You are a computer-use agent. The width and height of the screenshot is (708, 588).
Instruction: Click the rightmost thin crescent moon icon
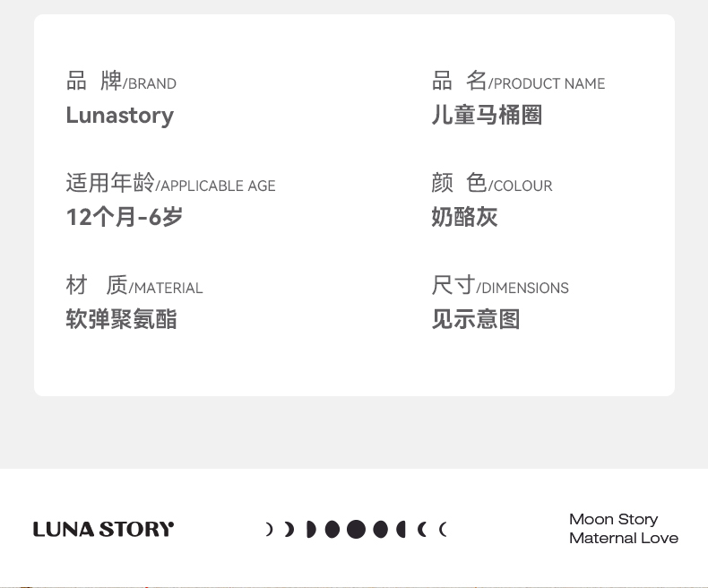443,529
